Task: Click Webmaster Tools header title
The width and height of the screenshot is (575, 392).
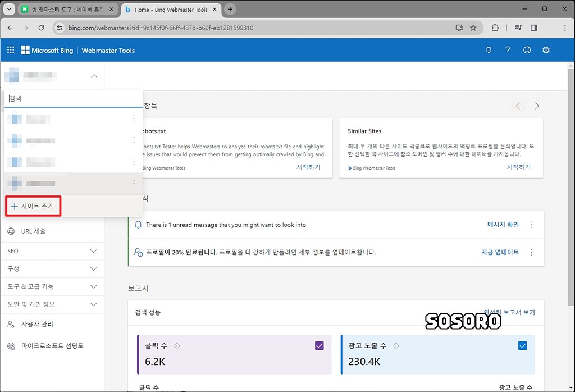Action: (x=108, y=51)
